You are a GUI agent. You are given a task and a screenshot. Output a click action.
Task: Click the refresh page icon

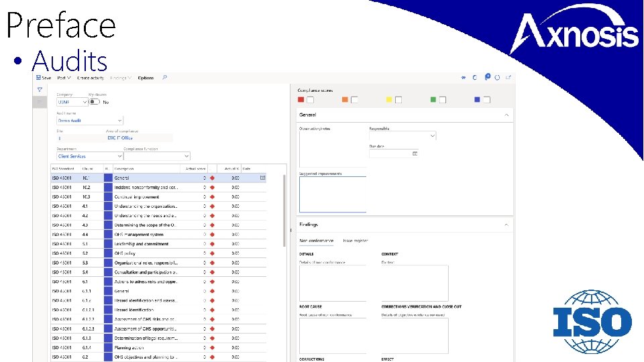(x=497, y=78)
